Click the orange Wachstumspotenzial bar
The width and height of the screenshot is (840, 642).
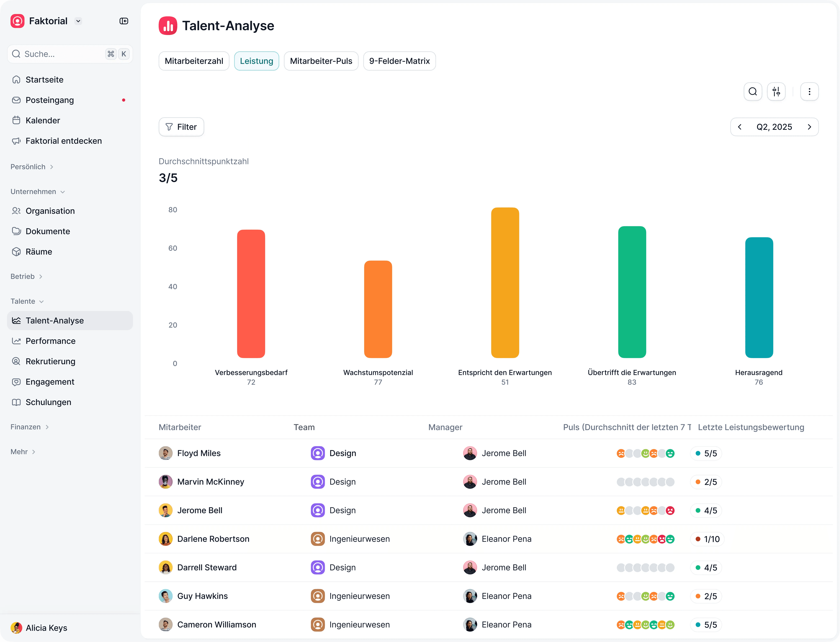(x=378, y=309)
